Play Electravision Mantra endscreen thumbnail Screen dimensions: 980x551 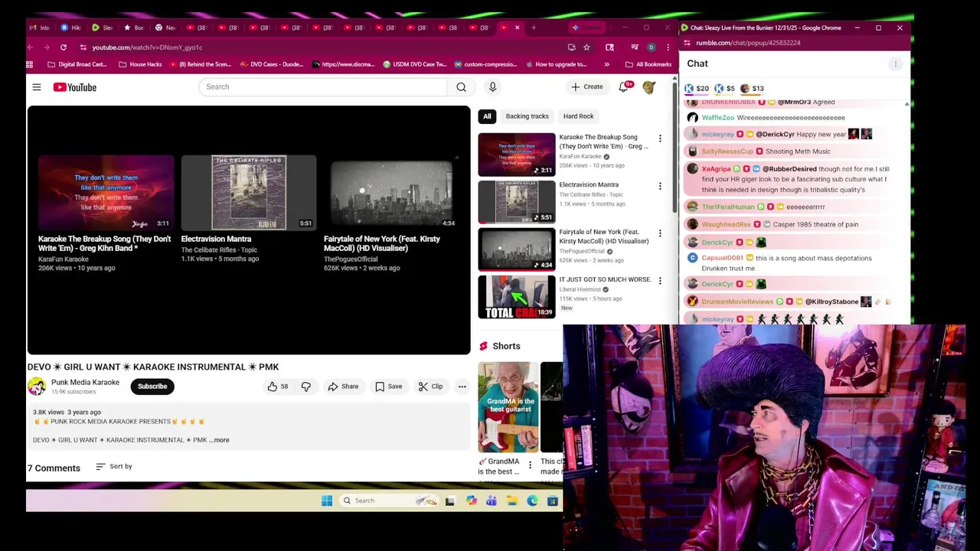tap(249, 193)
